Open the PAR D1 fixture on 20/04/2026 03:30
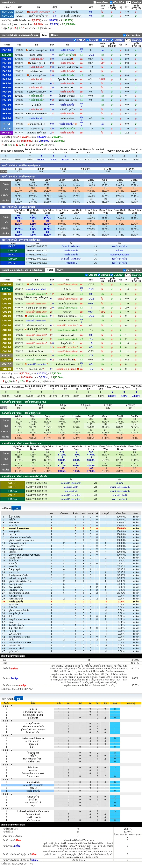This screenshot has height=868, width=142. (12, 246)
